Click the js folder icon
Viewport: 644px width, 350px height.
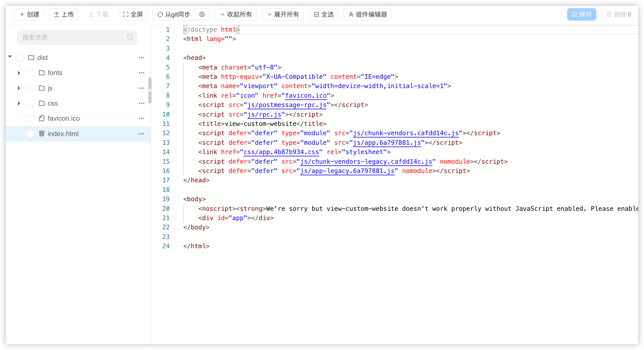pyautogui.click(x=42, y=88)
